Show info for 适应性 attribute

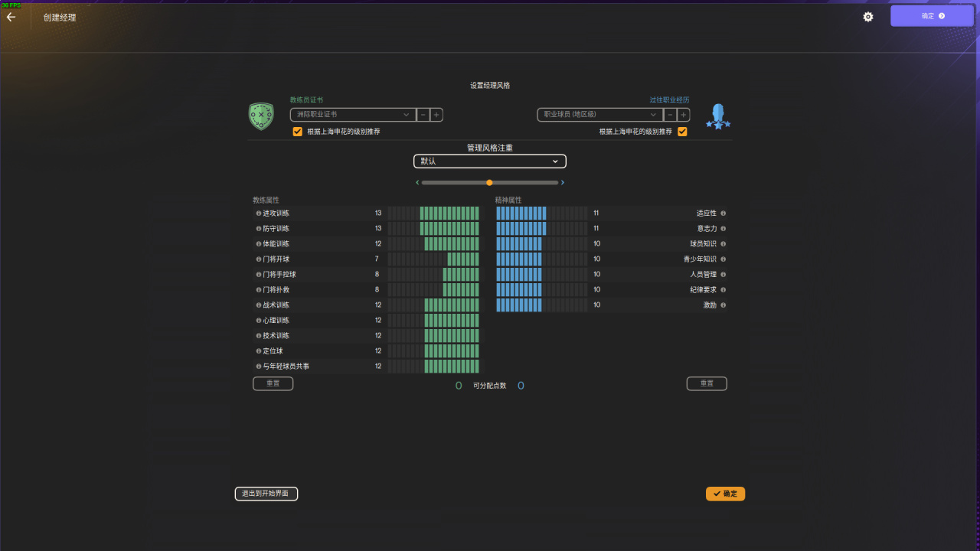(x=723, y=214)
